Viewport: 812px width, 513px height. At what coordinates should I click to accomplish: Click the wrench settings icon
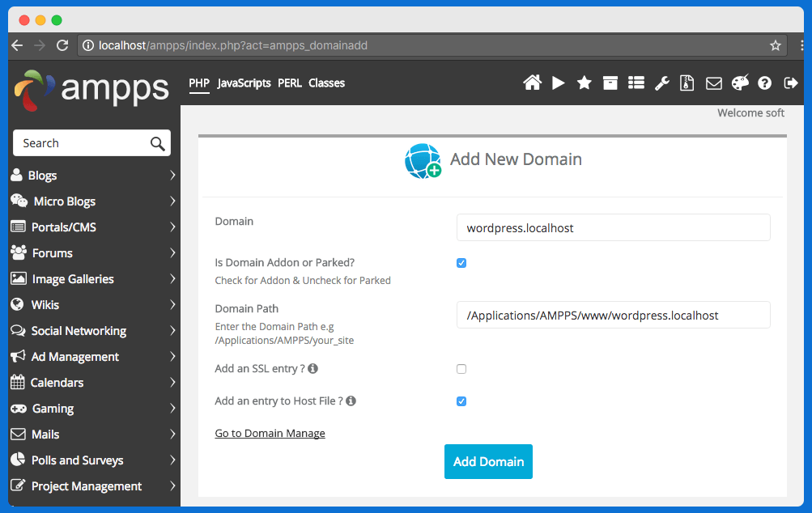pos(661,83)
